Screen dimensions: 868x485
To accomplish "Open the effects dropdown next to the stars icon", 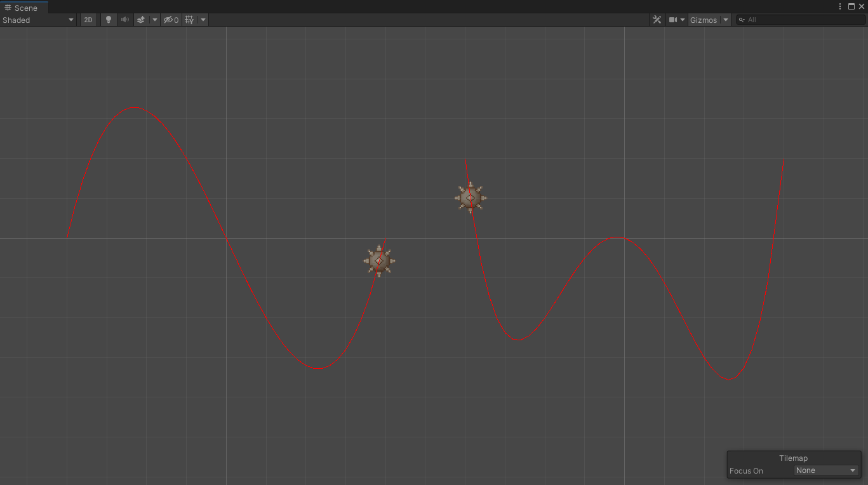I will [x=154, y=20].
